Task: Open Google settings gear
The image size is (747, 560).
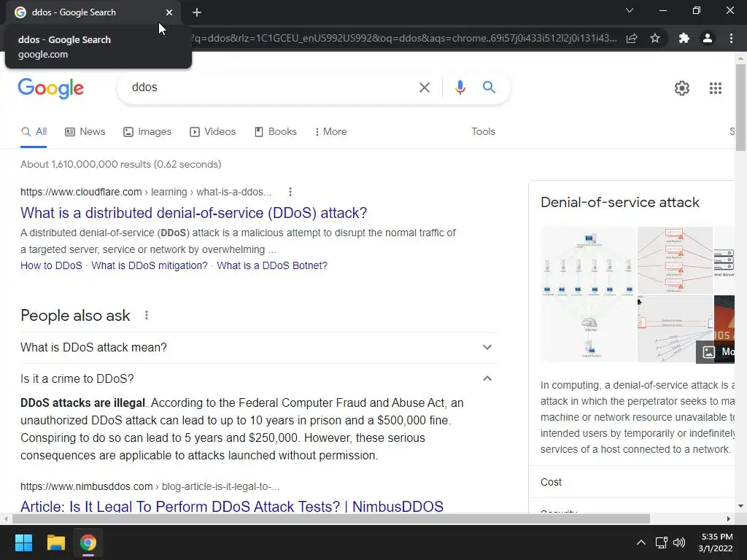Action: click(682, 88)
